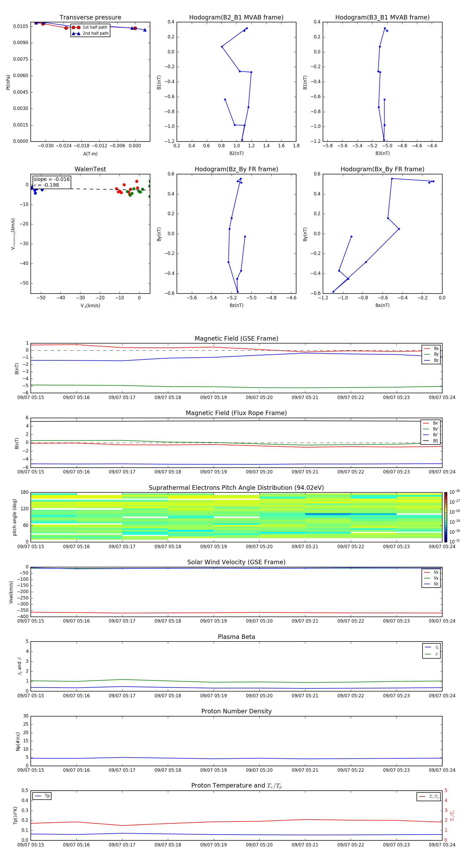Click the 'Bz(nT)' x-axis label
Image resolution: width=473 pixels, height=868 pixels.
pos(236,305)
